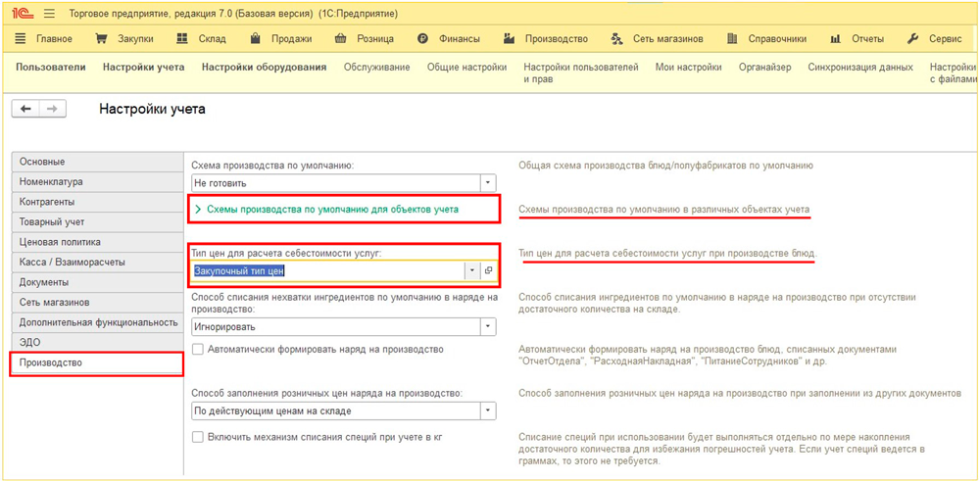Viewport: 980px width, 481px height.
Task: Open Способ списания нехватки ингредиентов dropdown
Action: pyautogui.click(x=487, y=327)
